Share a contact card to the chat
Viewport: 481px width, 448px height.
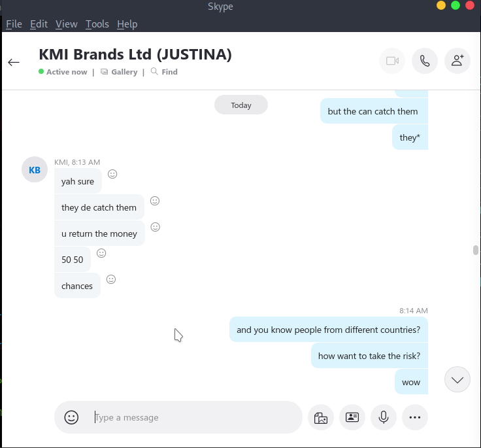352,417
